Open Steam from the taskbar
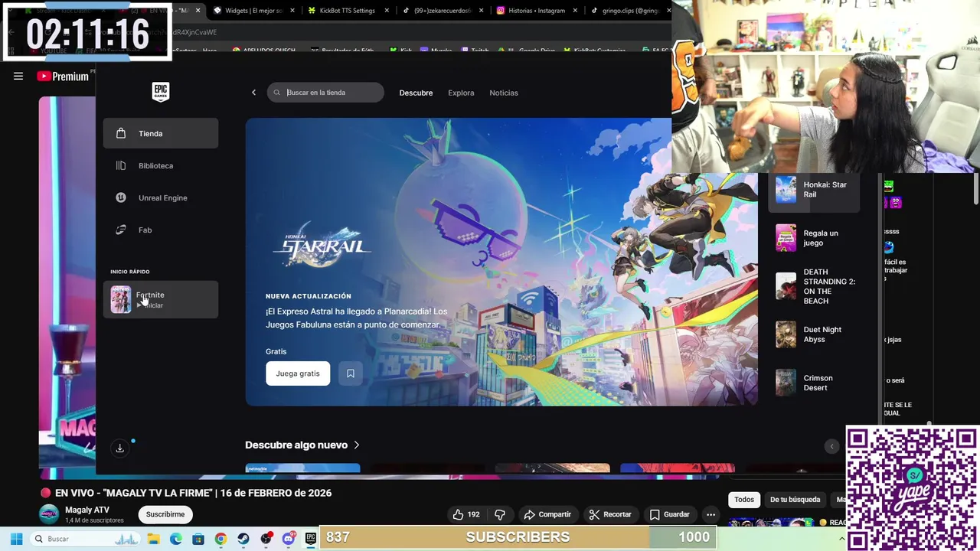This screenshot has height=551, width=980. click(x=243, y=539)
